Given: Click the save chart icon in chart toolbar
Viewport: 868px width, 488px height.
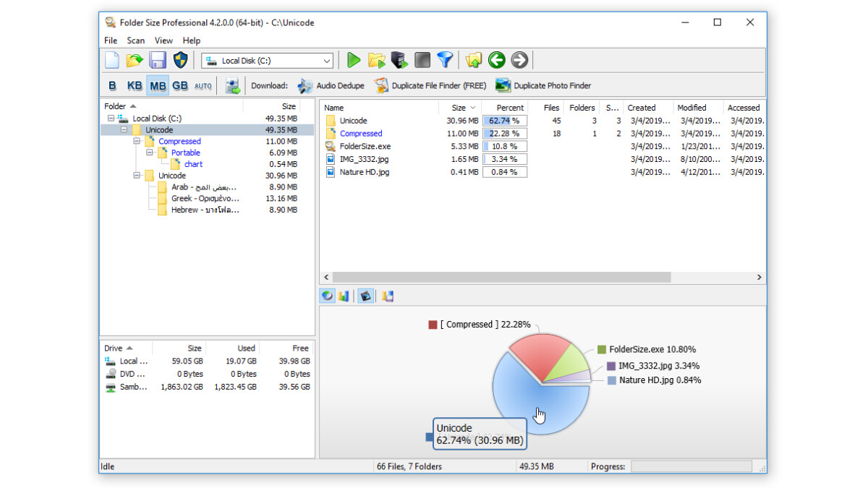Looking at the screenshot, I should pyautogui.click(x=388, y=296).
